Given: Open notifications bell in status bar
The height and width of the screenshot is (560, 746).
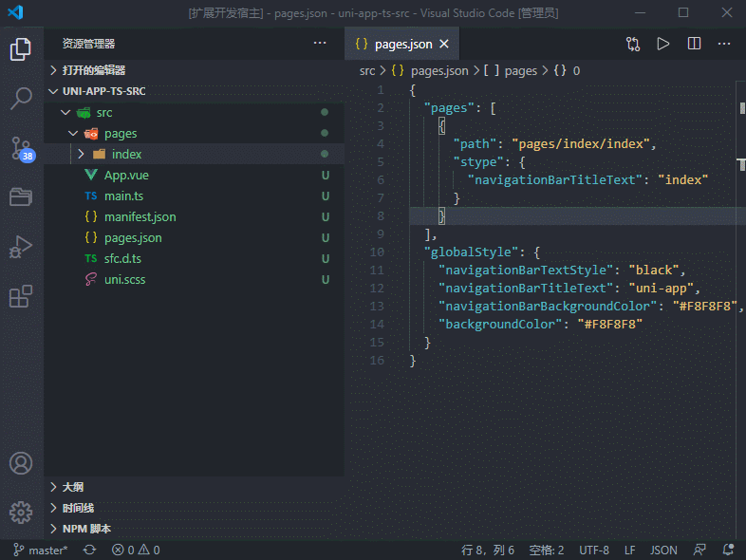Looking at the screenshot, I should (x=728, y=550).
